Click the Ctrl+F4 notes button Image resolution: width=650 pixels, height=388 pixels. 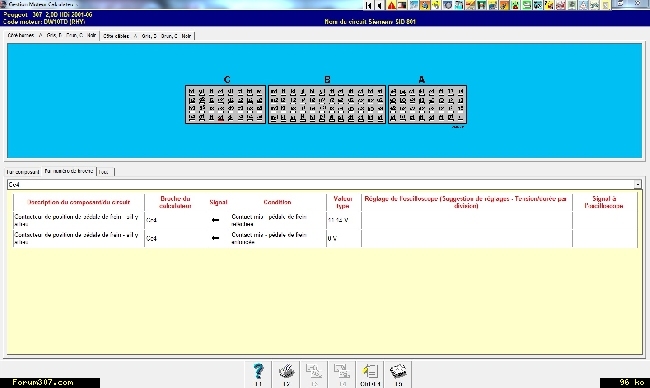pyautogui.click(x=370, y=374)
